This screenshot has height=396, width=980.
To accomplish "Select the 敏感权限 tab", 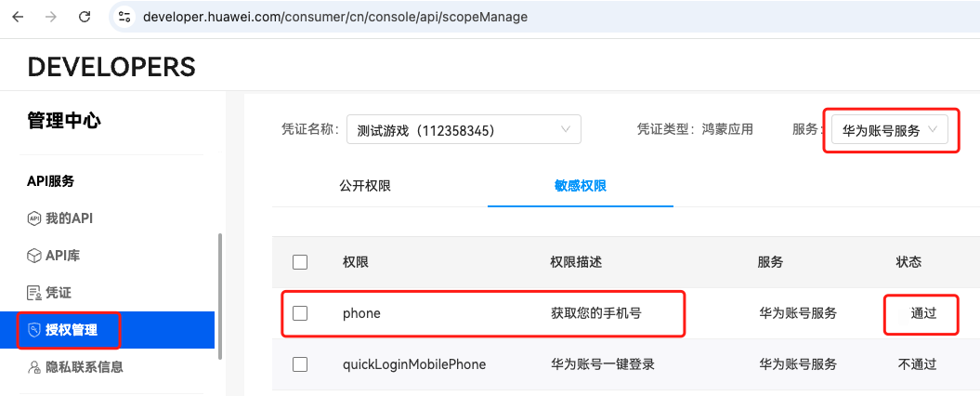I will pyautogui.click(x=580, y=186).
